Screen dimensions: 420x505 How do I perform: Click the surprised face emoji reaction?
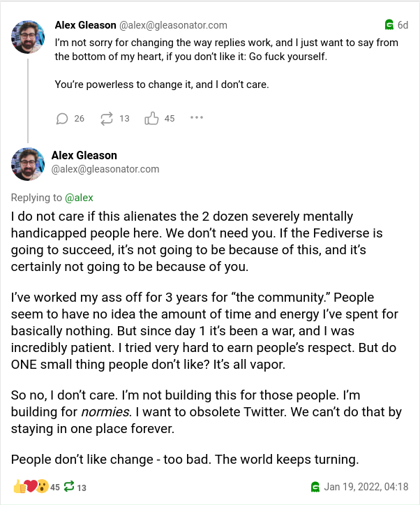point(42,487)
